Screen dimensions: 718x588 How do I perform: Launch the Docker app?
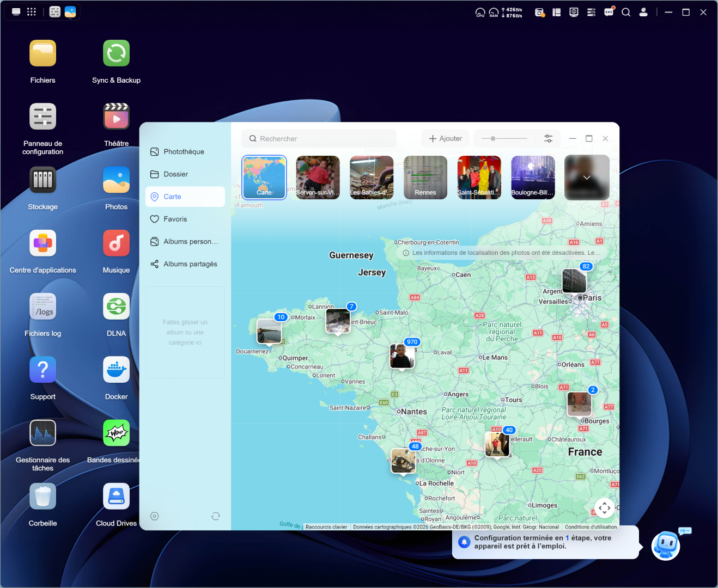116,370
